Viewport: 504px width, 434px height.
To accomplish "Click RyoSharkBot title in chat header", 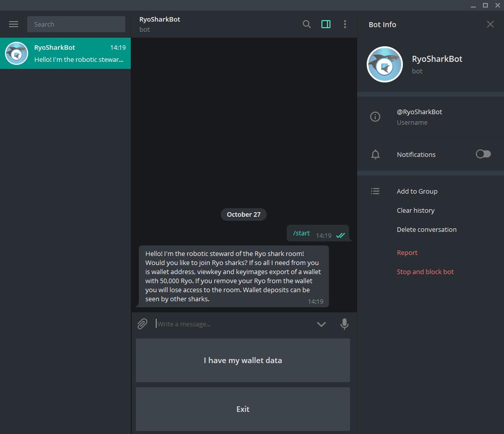I will (x=159, y=19).
